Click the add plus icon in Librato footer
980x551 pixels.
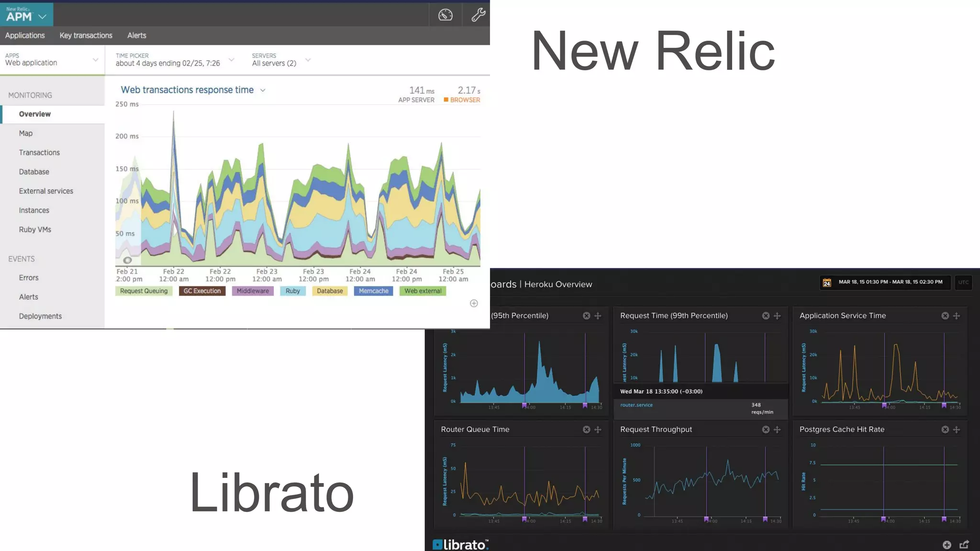947,545
